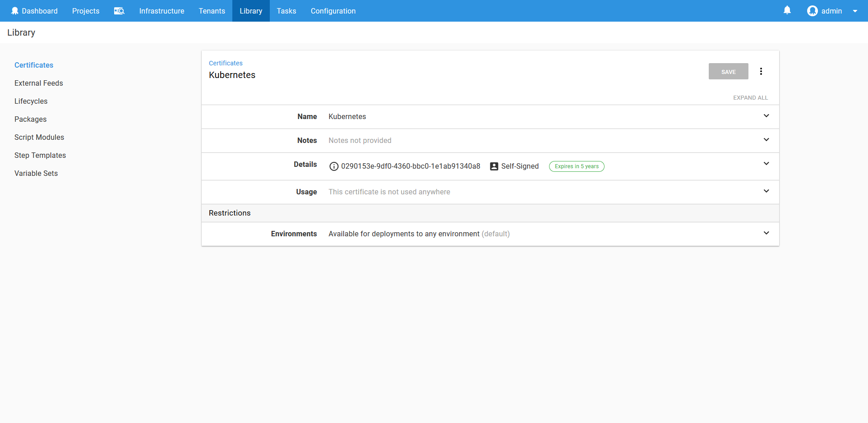Expand the Environments restrictions row
This screenshot has height=423, width=868.
[766, 233]
